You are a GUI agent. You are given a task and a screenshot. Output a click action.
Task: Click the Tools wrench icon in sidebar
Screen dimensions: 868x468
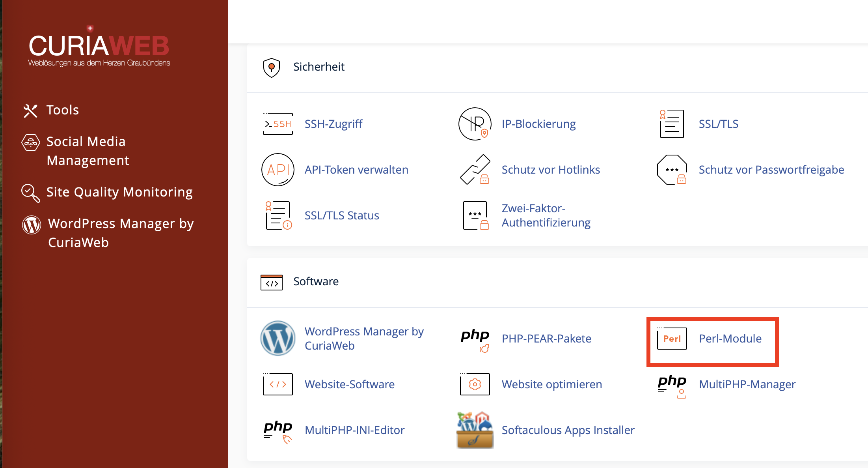(30, 111)
